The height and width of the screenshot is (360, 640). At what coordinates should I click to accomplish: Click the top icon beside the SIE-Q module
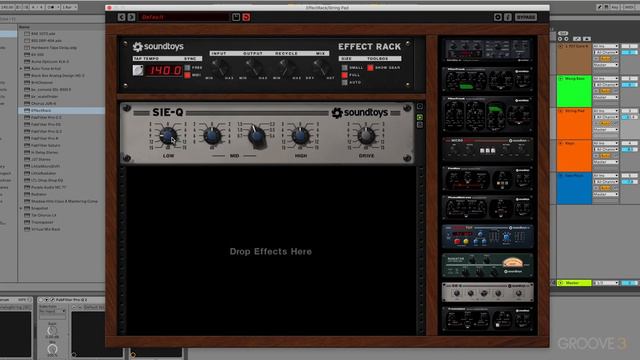(x=420, y=106)
